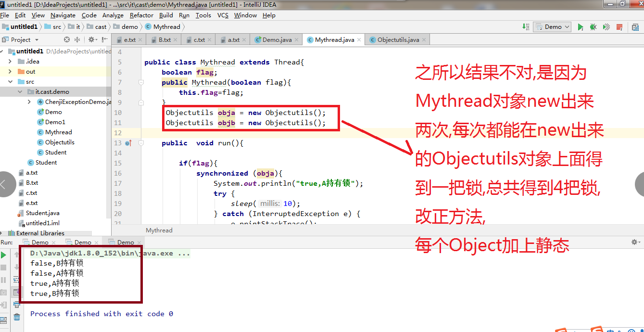Select the first Demo run tab
The image size is (644, 332).
coord(39,242)
